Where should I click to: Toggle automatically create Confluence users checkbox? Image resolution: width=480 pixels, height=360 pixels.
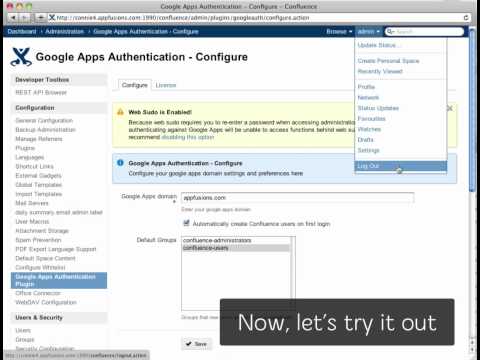(186, 223)
